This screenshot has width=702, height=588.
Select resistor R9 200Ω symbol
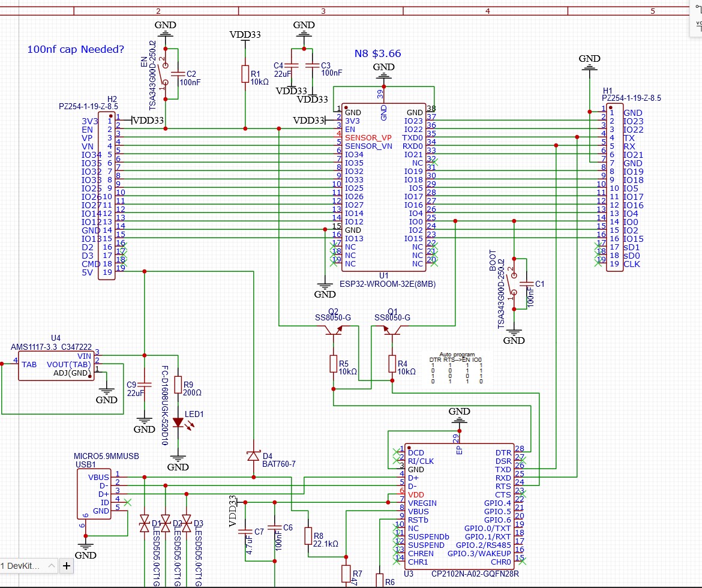pos(178,385)
